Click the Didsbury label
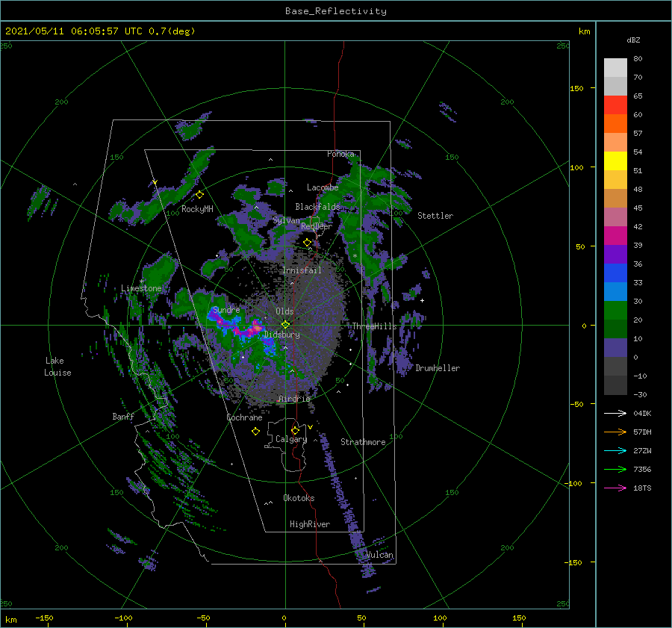Image resolution: width=672 pixels, height=628 pixels. (x=282, y=335)
